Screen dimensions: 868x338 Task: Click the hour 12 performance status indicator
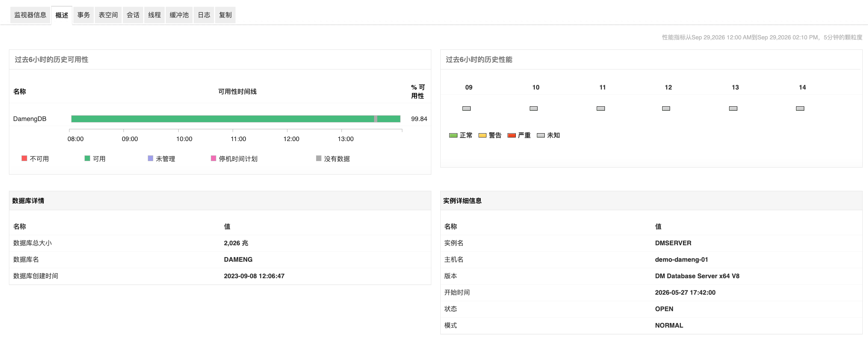pos(666,108)
